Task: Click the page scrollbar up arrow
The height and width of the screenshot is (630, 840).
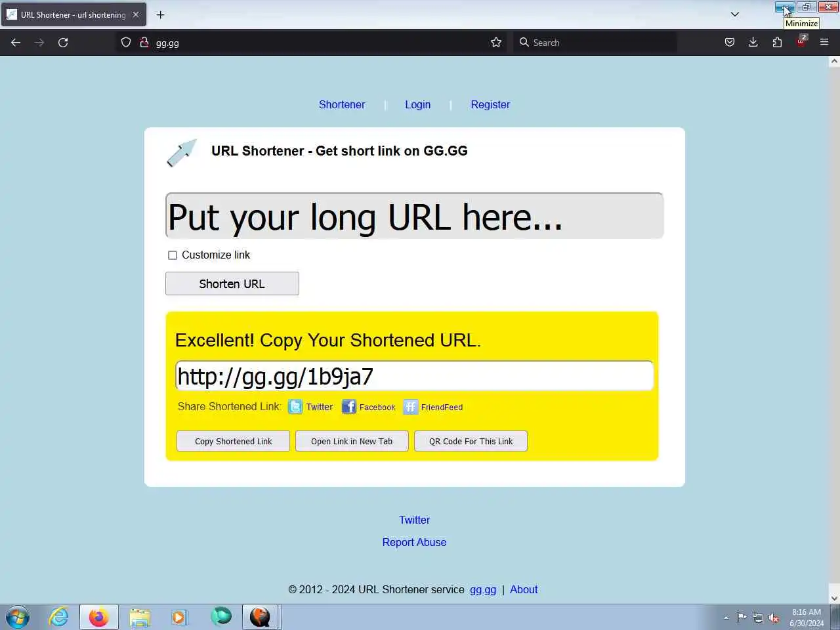Action: click(x=834, y=61)
